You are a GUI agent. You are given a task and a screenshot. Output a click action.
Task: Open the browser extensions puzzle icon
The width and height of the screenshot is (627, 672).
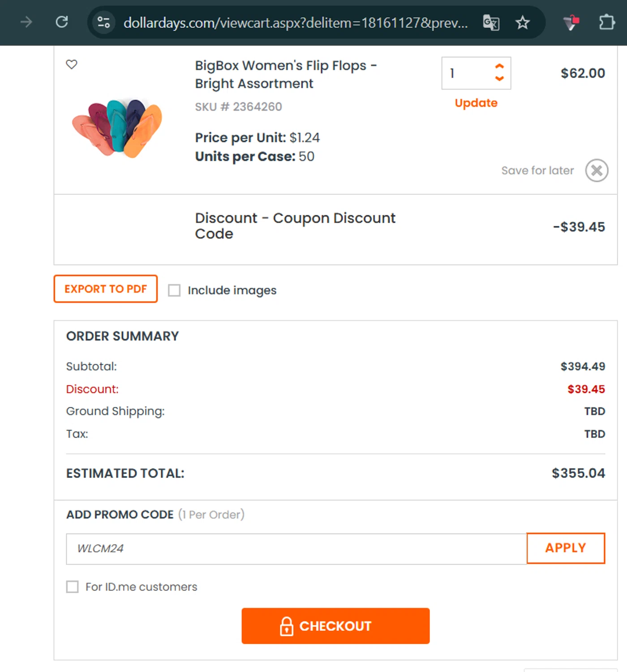pyautogui.click(x=606, y=22)
